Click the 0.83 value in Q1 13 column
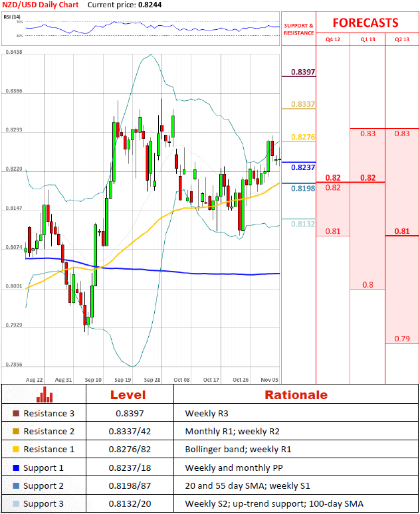The height and width of the screenshot is (514, 420). click(367, 133)
